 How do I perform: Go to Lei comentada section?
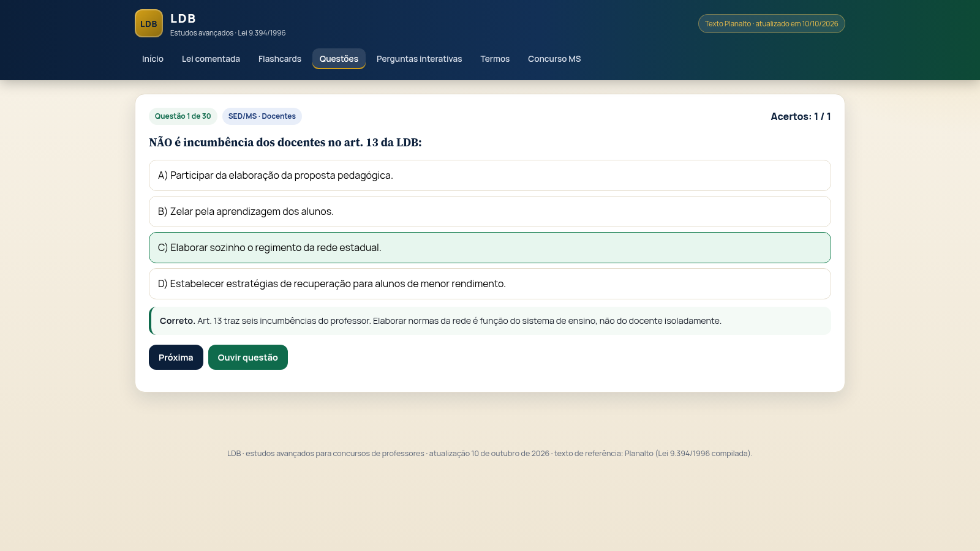(211, 59)
